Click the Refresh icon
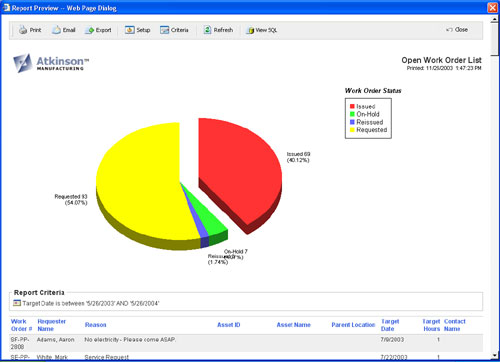The width and height of the screenshot is (500, 362). pos(207,30)
